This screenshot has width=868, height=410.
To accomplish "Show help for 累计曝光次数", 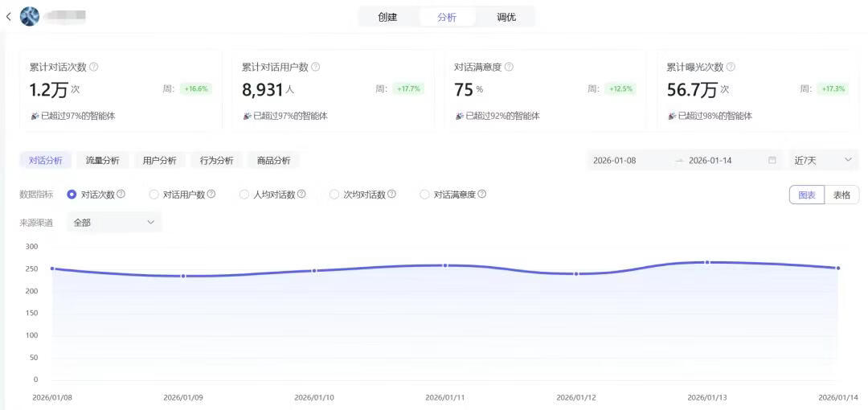I will point(731,67).
